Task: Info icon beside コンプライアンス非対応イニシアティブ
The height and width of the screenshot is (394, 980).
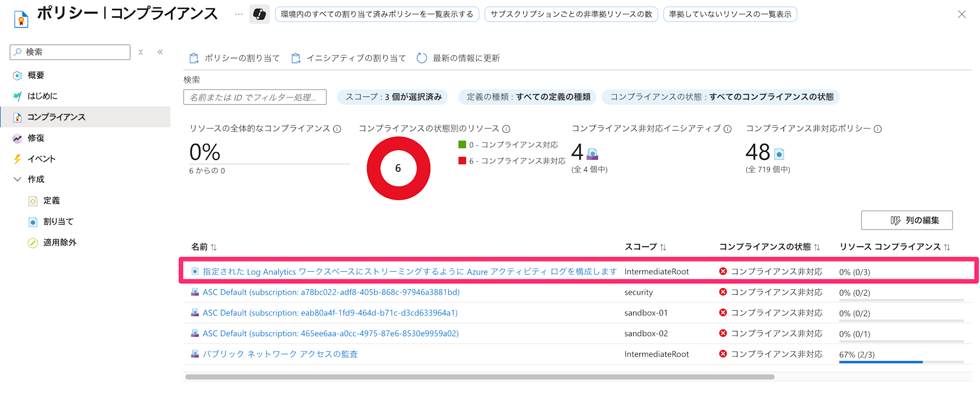Action: pos(728,129)
